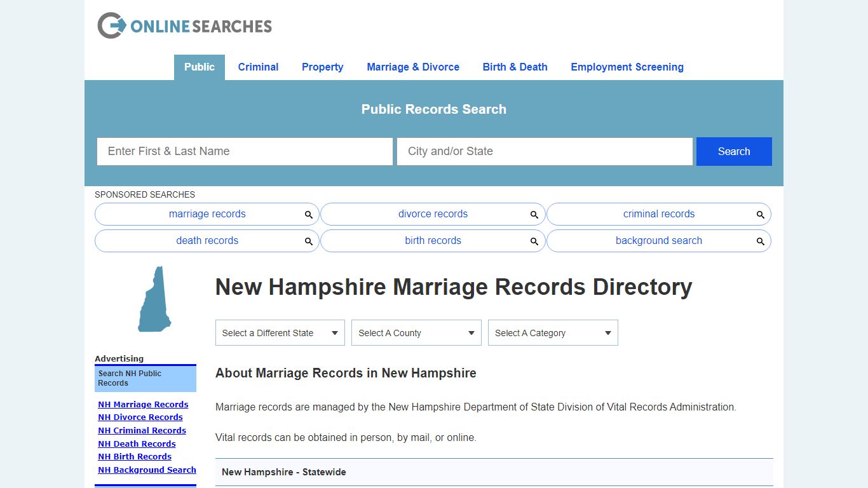
Task: Click the New Hampshire - Statewide row
Action: 494,472
